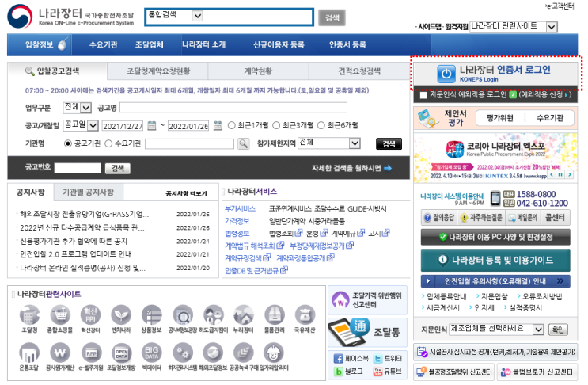Click the 자세한 검색을 원하시면 link
This screenshot has width=588, height=385.
(351, 168)
